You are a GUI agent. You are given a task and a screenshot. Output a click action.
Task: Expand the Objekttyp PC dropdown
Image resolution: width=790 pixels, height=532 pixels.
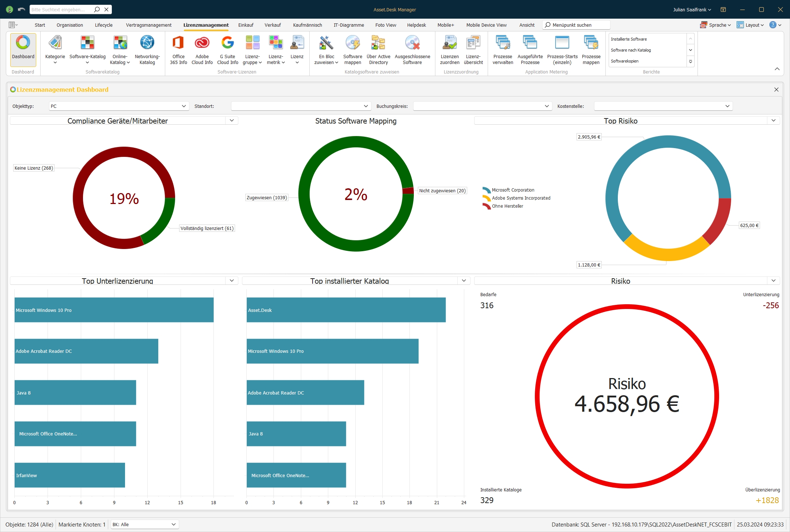(x=184, y=106)
